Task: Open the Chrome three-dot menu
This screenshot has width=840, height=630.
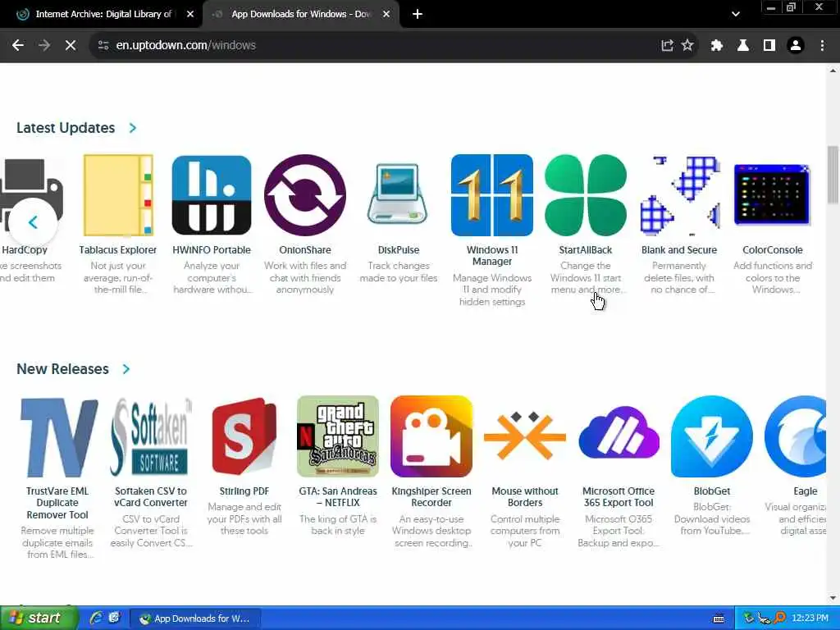Action: click(822, 46)
